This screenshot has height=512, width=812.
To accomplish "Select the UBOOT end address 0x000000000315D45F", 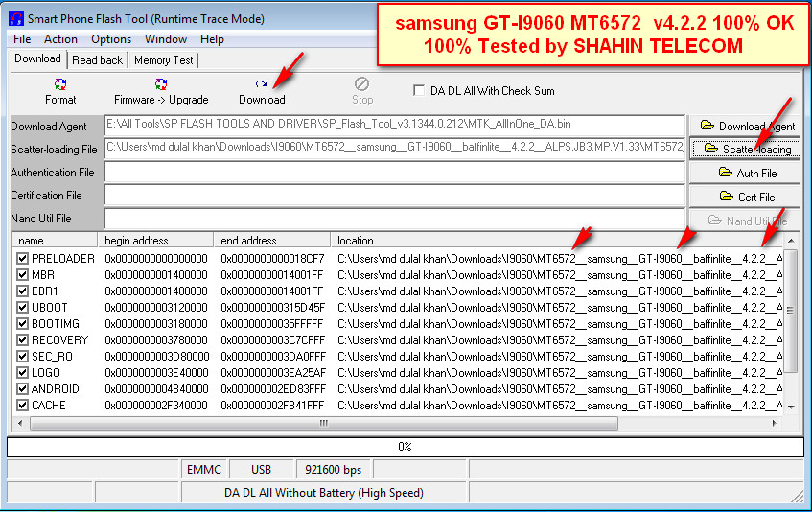I will pyautogui.click(x=272, y=308).
